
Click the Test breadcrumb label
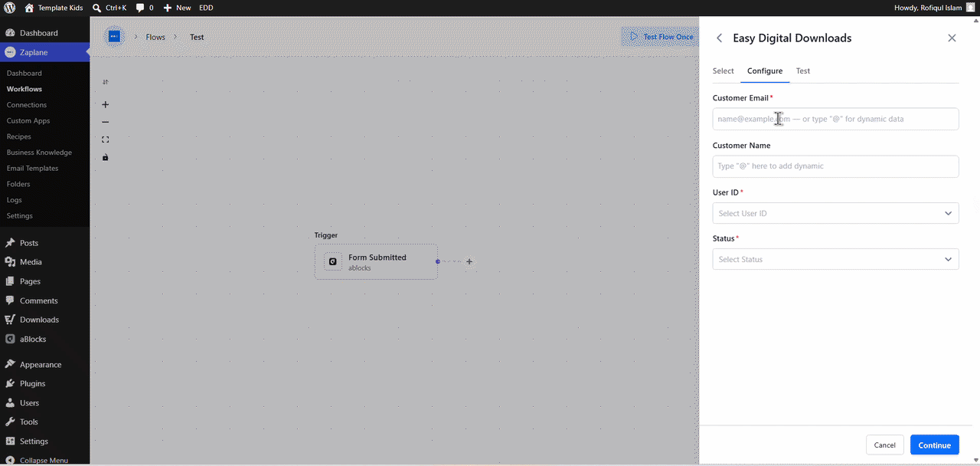pyautogui.click(x=197, y=37)
